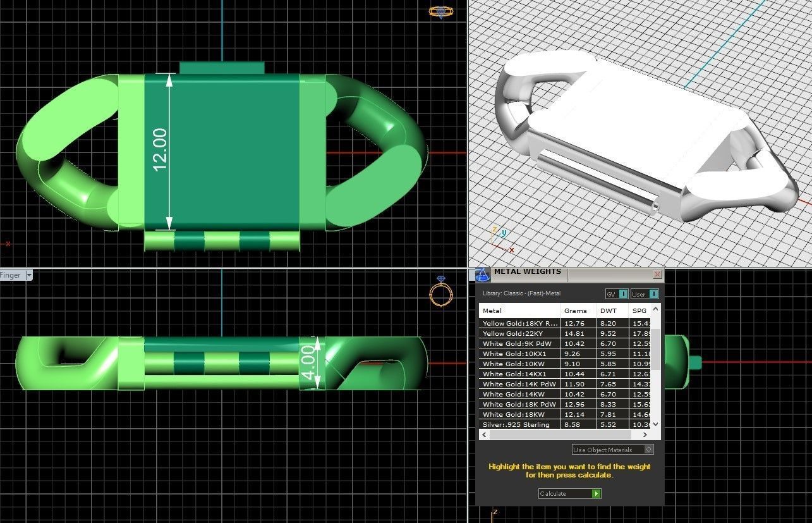
Task: Select the White Gold:9K PdW row
Action: pos(565,344)
